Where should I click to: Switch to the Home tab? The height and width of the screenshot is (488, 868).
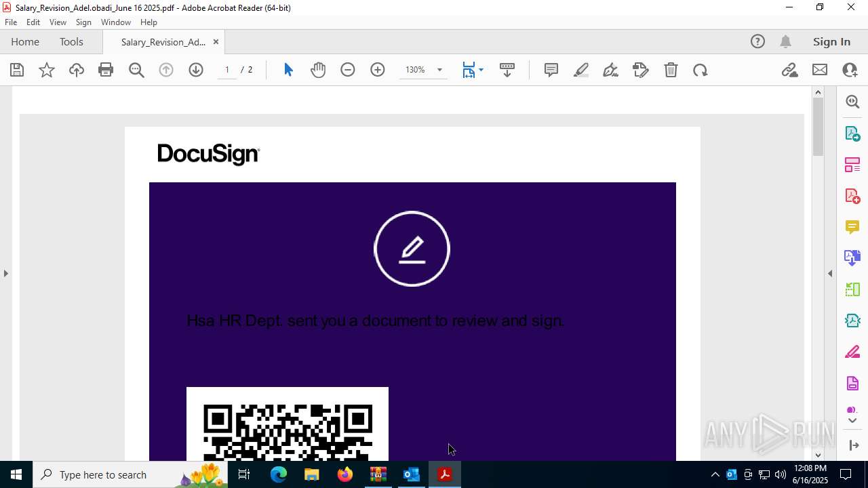click(25, 42)
